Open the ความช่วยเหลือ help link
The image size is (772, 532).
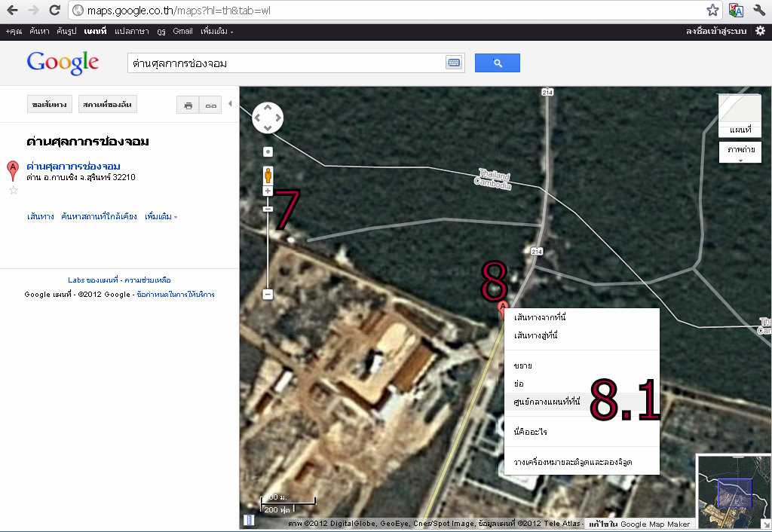pyautogui.click(x=147, y=280)
